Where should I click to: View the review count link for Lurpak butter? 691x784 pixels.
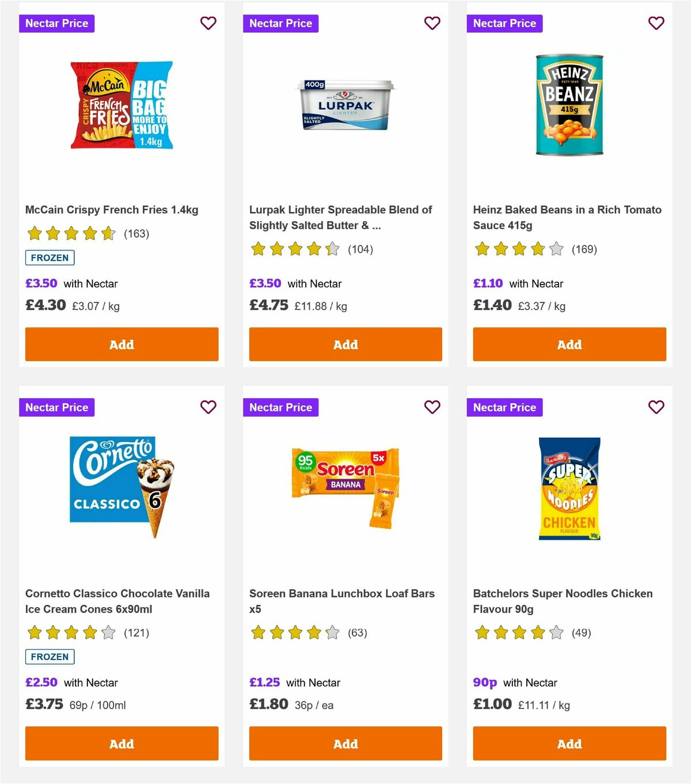360,249
